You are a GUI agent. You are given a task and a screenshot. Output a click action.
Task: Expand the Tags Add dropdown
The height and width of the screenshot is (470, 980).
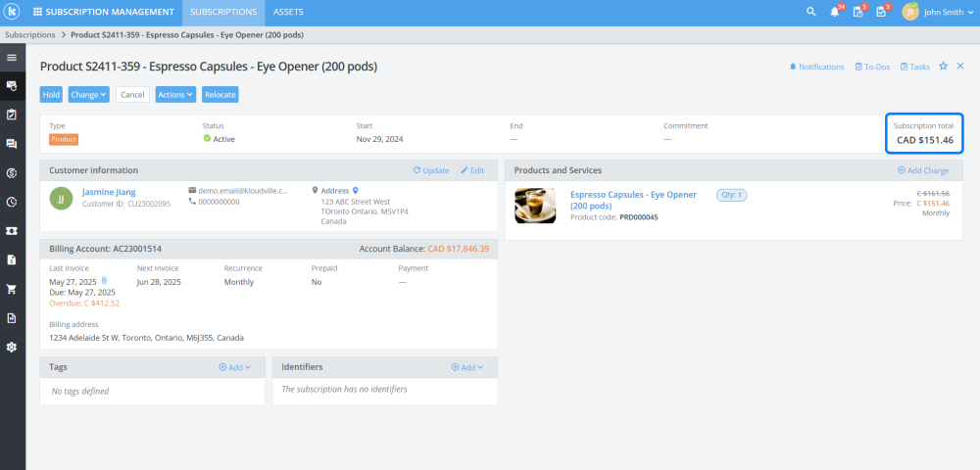tap(235, 367)
